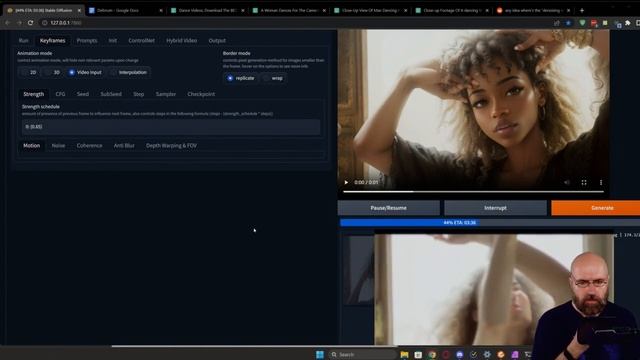640x360 pixels.
Task: Open the Depth Warping & FOV sub-tab
Action: coord(171,145)
